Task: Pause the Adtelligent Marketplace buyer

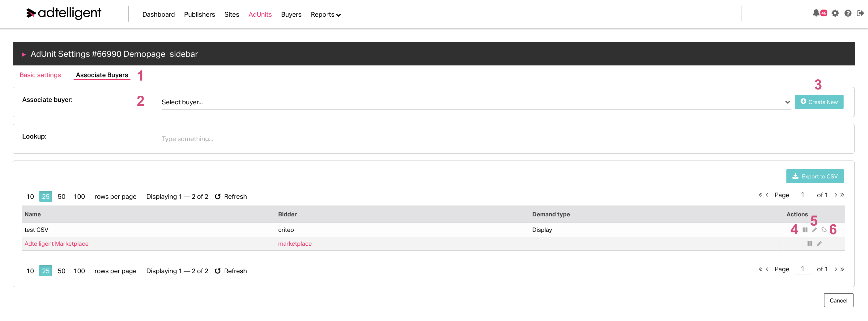Action: pos(810,244)
